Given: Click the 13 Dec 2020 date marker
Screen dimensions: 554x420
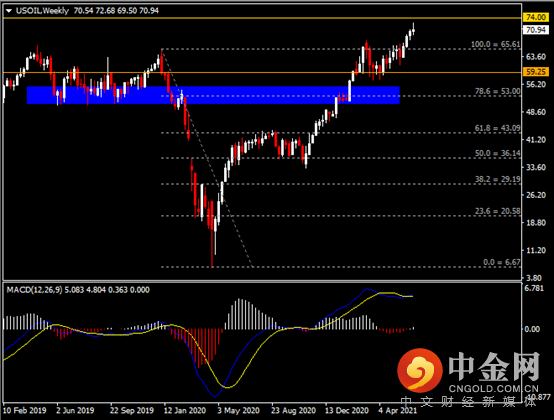Looking at the screenshot, I should 347,410.
